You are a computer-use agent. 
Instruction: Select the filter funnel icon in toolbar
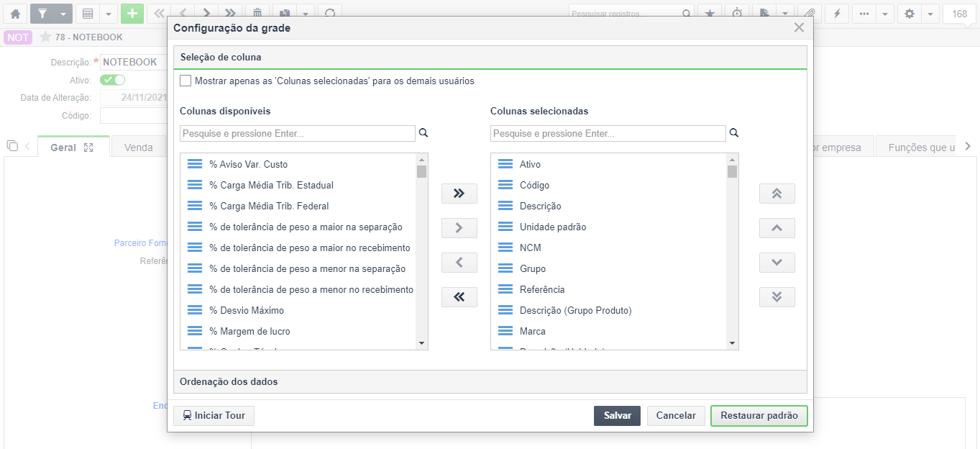click(42, 14)
